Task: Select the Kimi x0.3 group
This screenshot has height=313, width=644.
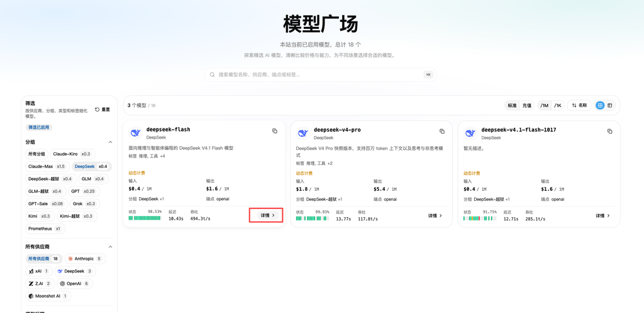Action: pyautogui.click(x=40, y=216)
